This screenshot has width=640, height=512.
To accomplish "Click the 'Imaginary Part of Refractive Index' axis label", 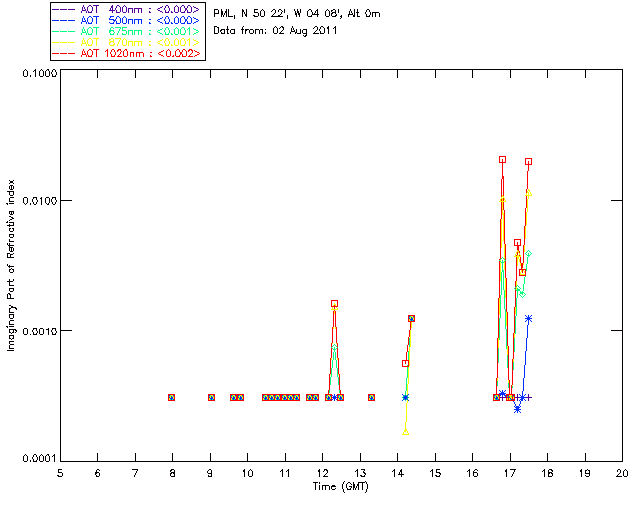I will point(11,265).
